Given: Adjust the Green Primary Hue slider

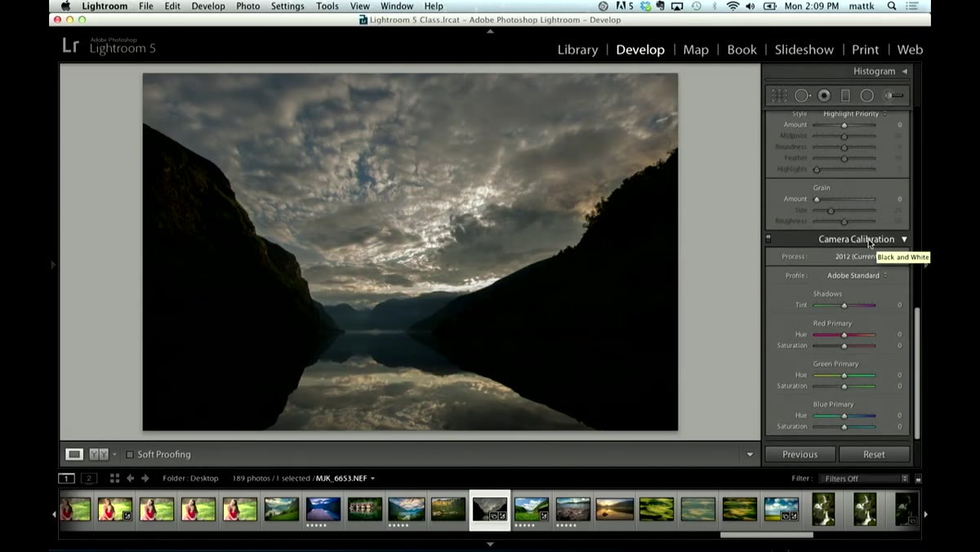Looking at the screenshot, I should [844, 375].
